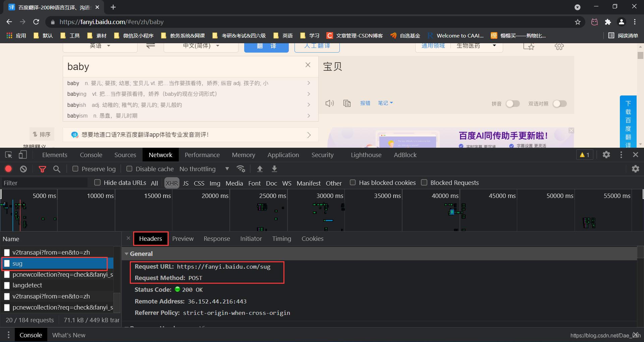Screen dimensions: 644x342
Task: Click the browser back arrow
Action: pos(9,22)
